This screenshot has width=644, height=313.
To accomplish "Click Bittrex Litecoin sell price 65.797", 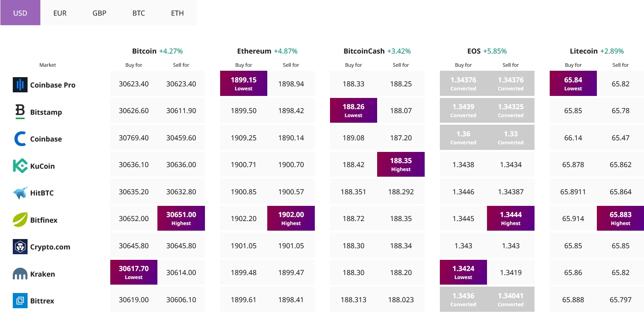I will (620, 300).
